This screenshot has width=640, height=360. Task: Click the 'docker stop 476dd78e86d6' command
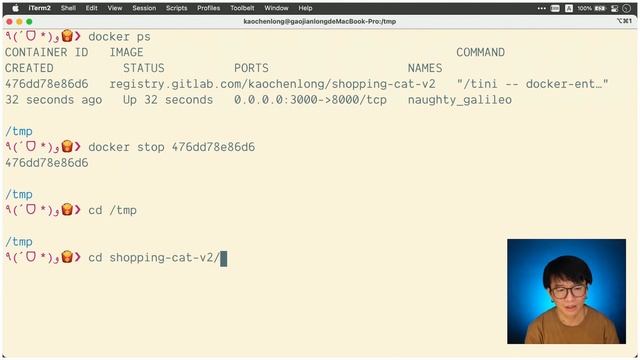coord(171,147)
